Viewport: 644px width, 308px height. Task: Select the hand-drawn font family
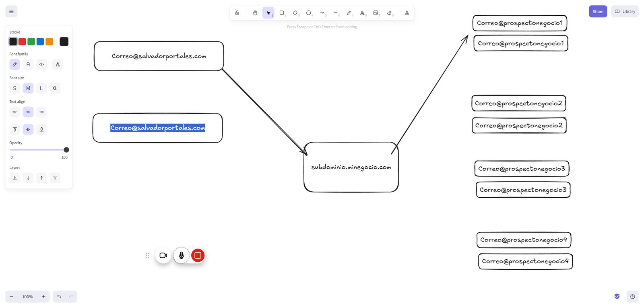15,64
